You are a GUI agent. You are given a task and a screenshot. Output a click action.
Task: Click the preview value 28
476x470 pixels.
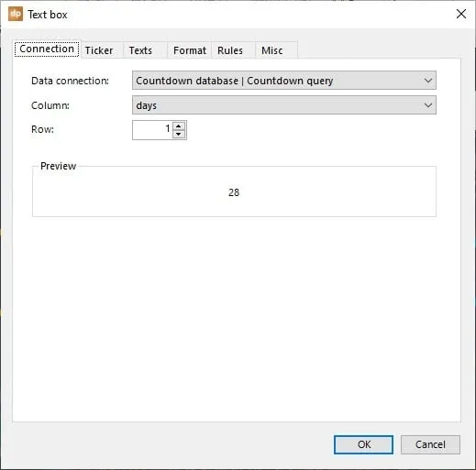pyautogui.click(x=234, y=192)
